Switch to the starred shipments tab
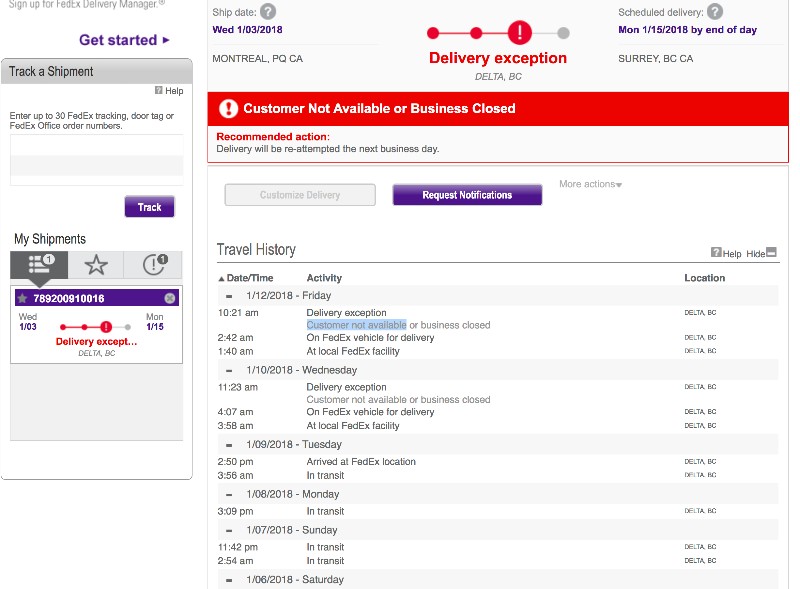 [96, 265]
